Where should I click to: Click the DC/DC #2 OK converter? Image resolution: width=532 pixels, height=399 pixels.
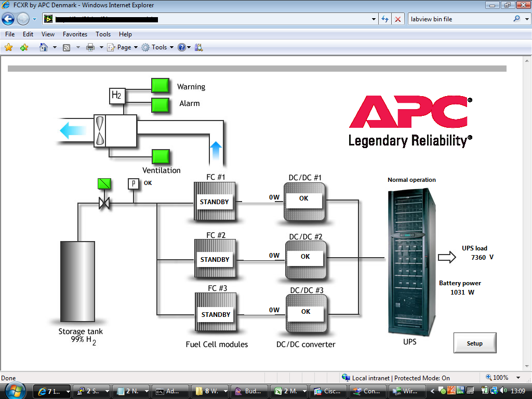pos(305,260)
